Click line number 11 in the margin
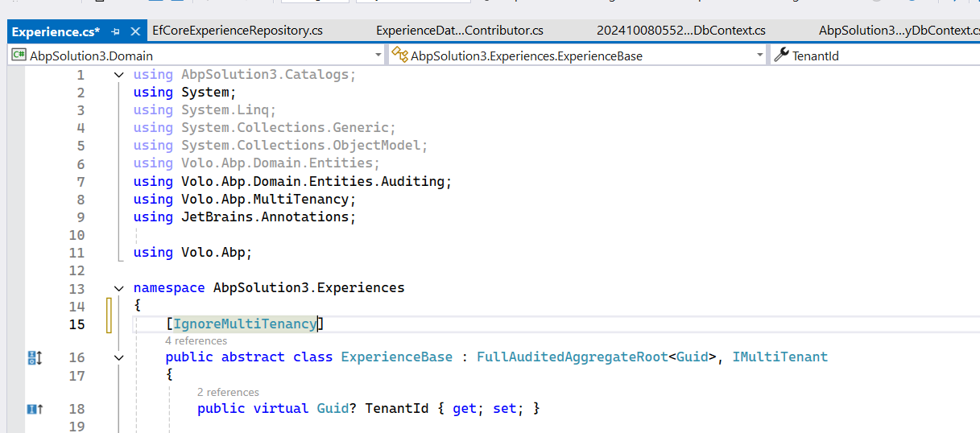980x433 pixels. tap(76, 253)
